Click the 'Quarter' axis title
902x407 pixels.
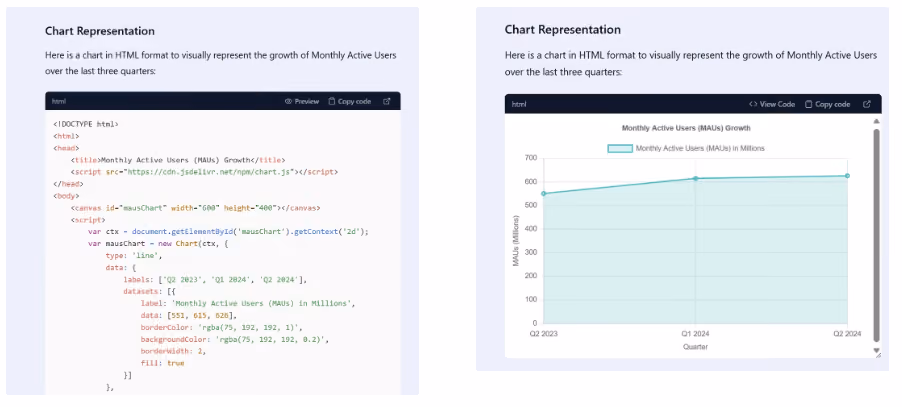[695, 347]
